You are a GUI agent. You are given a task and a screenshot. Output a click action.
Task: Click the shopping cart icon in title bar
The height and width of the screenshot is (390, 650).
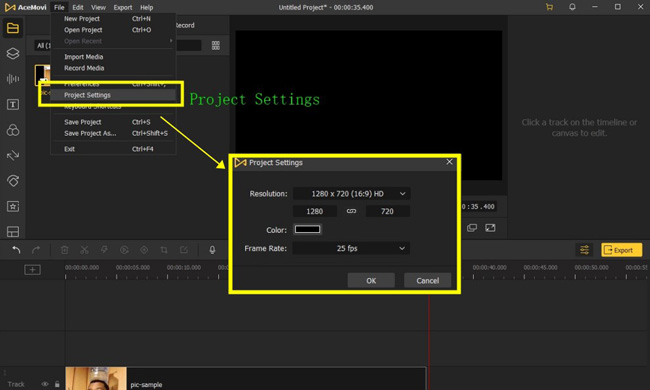[549, 7]
